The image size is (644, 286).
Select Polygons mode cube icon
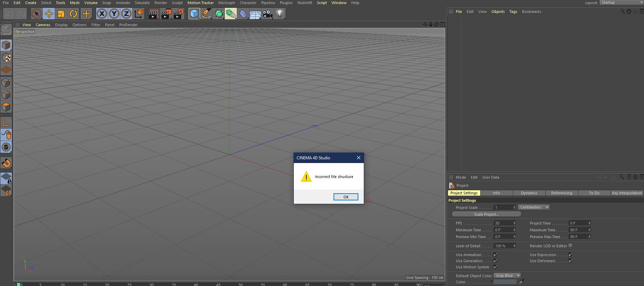tap(6, 107)
